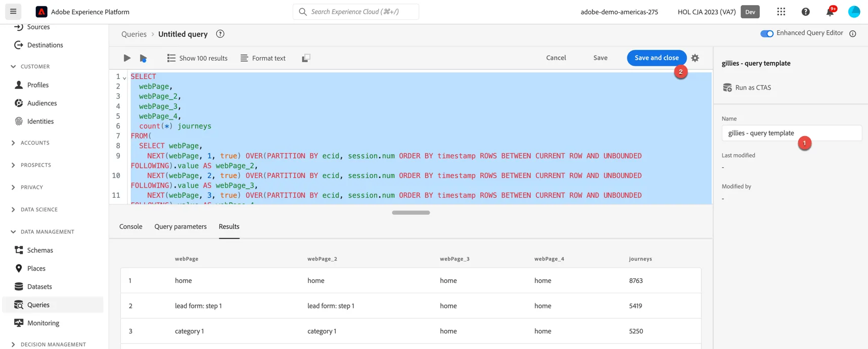
Task: Click the Queries breadcrumb link
Action: click(x=134, y=34)
